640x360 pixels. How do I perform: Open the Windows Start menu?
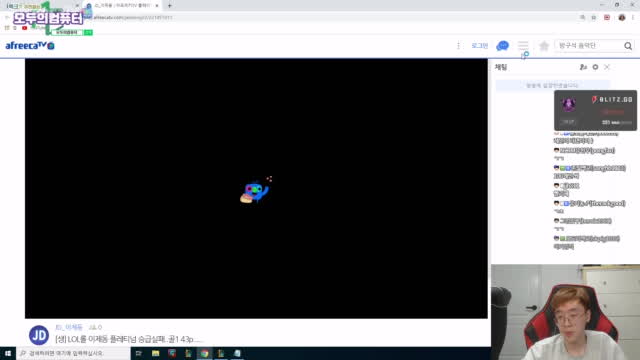[8, 353]
